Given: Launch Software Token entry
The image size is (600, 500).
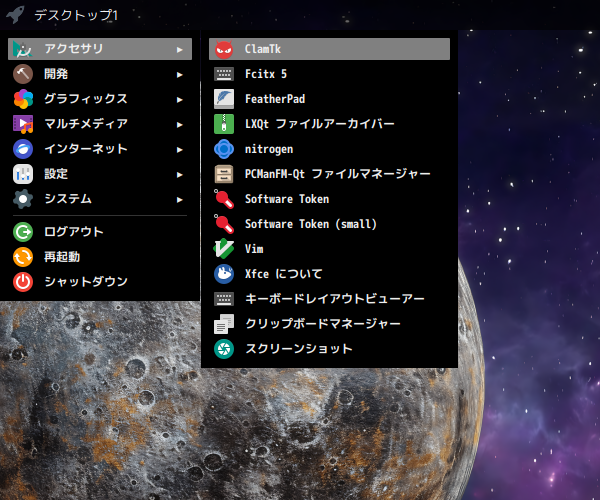Looking at the screenshot, I should (x=329, y=199).
